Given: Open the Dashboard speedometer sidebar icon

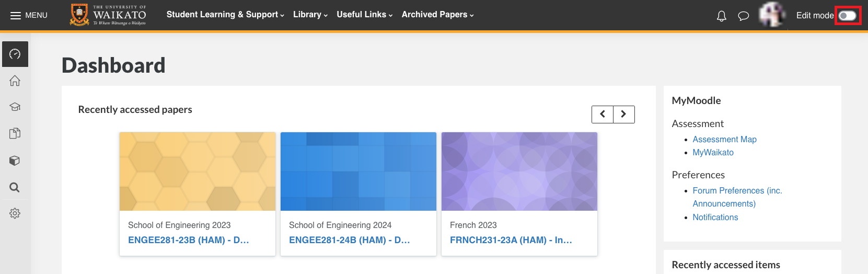Looking at the screenshot, I should coord(15,54).
